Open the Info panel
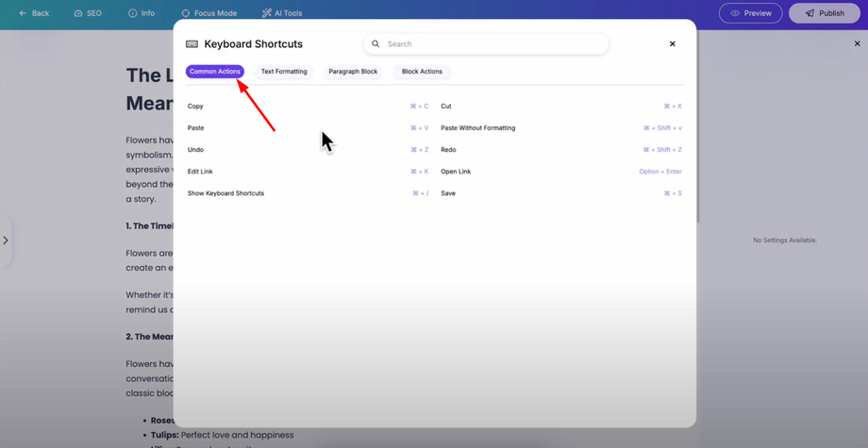Screen dimensions: 868x448 tap(142, 13)
